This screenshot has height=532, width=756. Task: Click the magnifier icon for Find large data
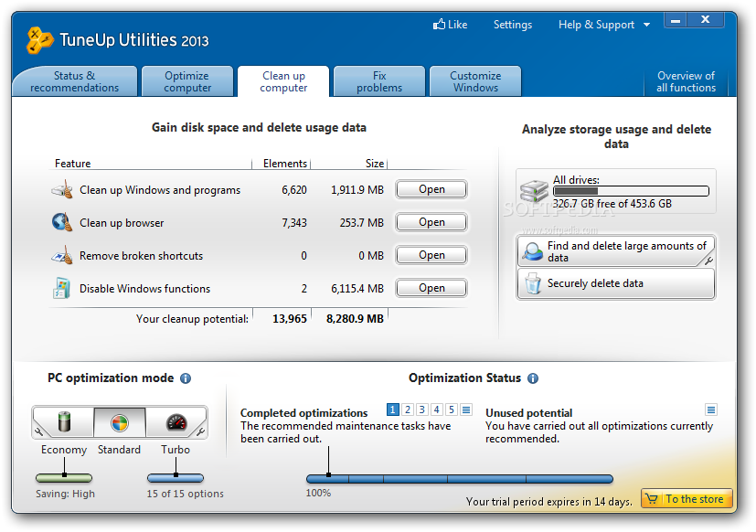533,251
